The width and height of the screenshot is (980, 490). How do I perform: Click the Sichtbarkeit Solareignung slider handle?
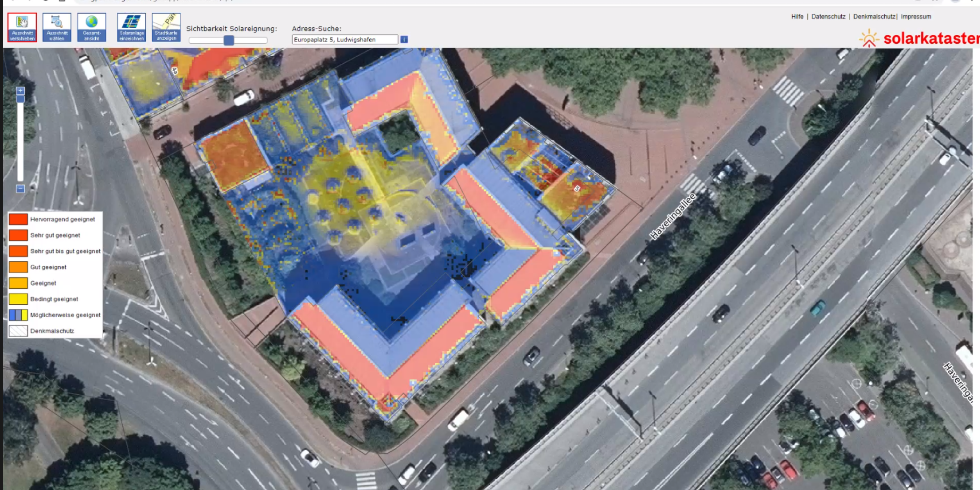coord(229,40)
